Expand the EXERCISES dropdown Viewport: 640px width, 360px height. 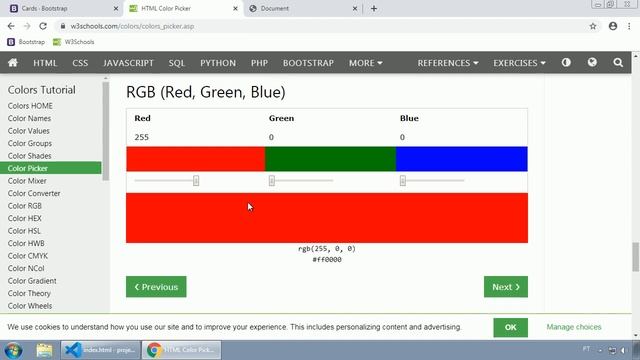[519, 63]
